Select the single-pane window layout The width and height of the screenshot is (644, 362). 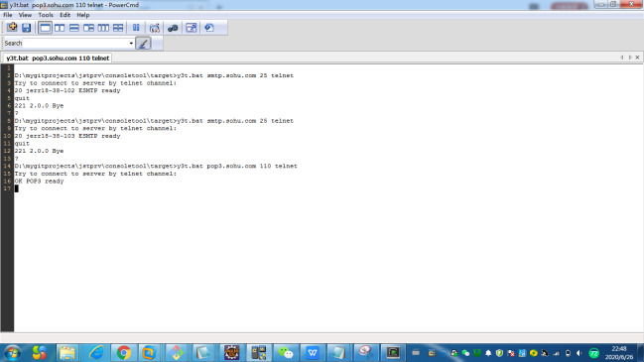click(45, 28)
